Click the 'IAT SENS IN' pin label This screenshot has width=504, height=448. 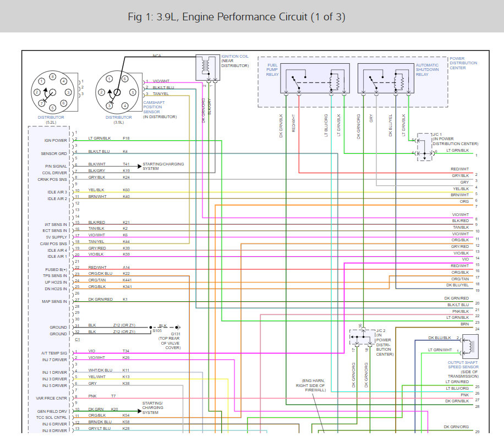[56, 224]
